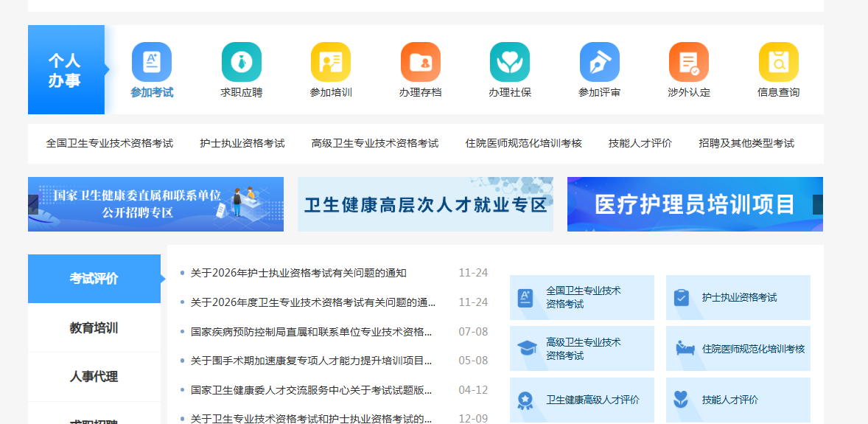Open notice 关于2026年护士执业资格考试有关问题的通知
This screenshot has height=424, width=868.
(299, 274)
